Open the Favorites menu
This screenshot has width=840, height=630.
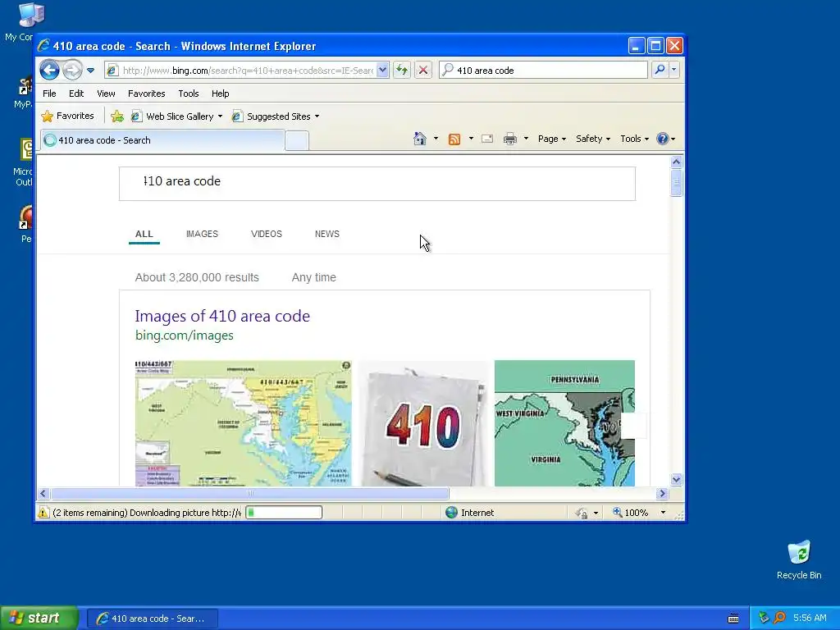[x=146, y=94]
